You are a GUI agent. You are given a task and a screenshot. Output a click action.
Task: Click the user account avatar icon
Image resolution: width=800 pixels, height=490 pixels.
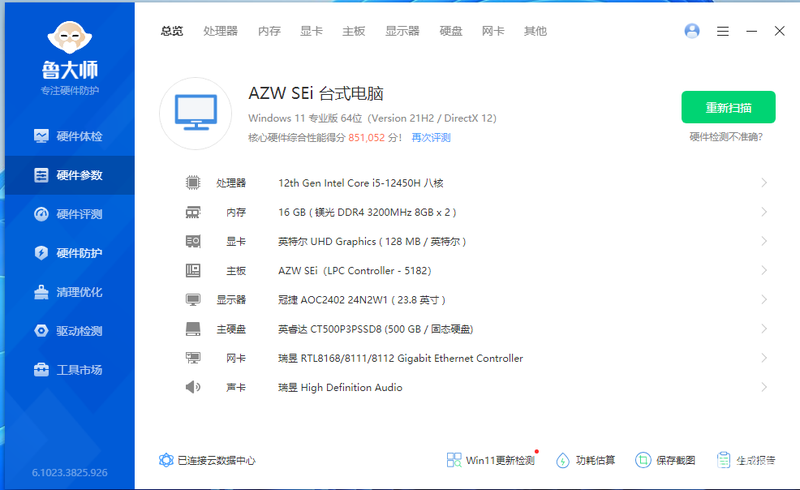tap(692, 31)
